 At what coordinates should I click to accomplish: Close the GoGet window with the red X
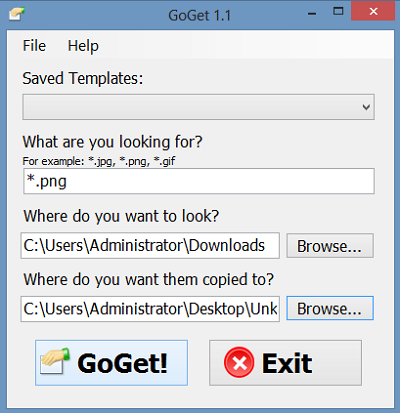pos(373,11)
